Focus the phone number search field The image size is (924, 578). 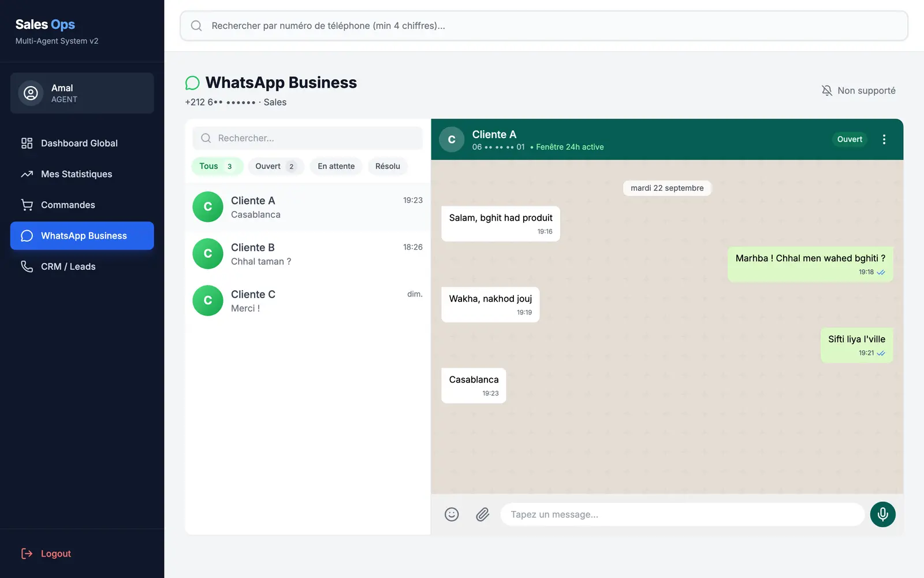[544, 26]
